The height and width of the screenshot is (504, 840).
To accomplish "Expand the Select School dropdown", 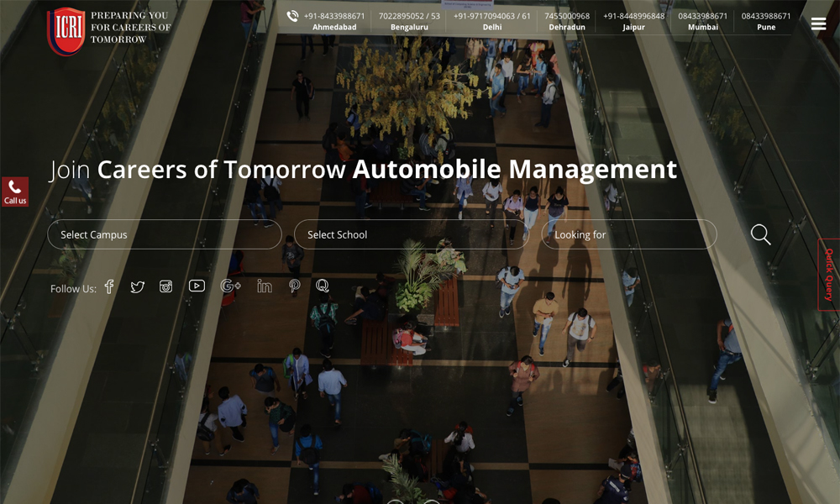I will 411,234.
